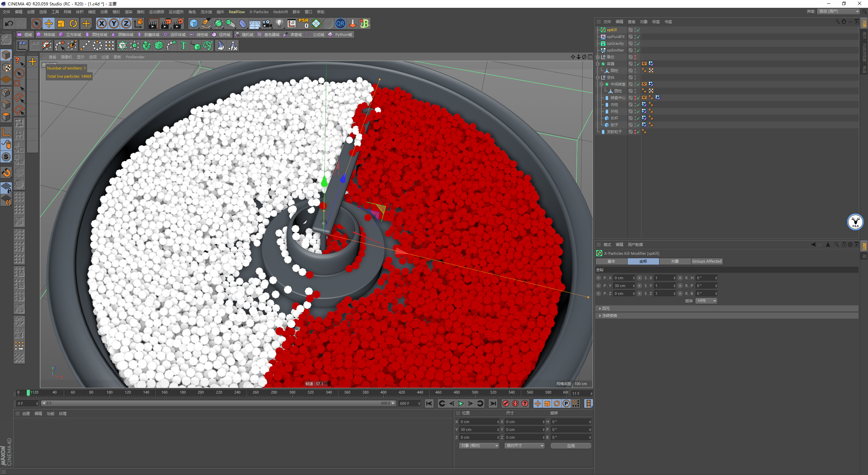Image resolution: width=868 pixels, height=475 pixels.
Task: Open the X-Particles menu
Action: [x=259, y=12]
